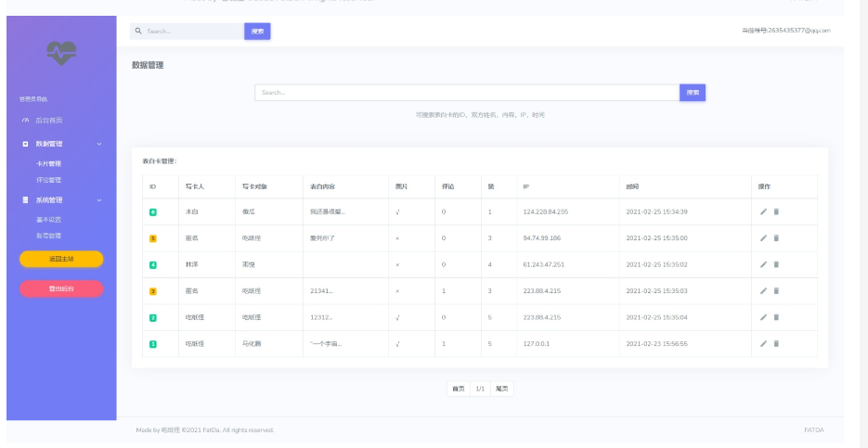Click timestamp 2021-02-25 15:34:39
868x448 pixels.
pos(656,211)
